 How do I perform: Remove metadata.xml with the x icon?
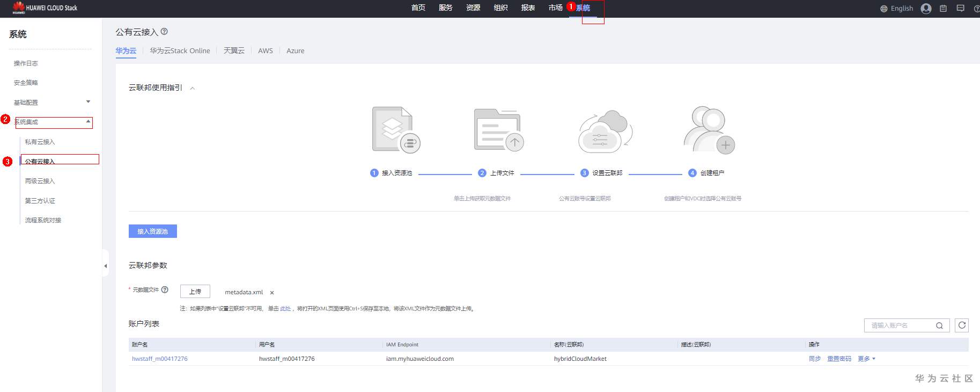[x=272, y=293]
